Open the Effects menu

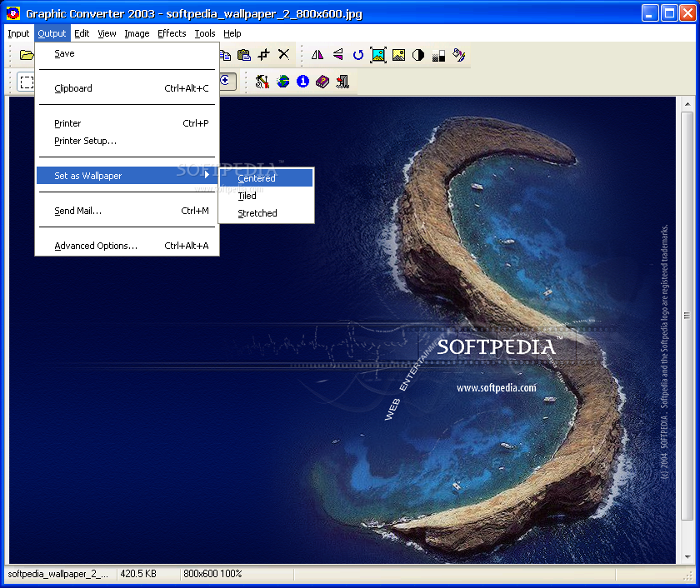click(x=172, y=33)
